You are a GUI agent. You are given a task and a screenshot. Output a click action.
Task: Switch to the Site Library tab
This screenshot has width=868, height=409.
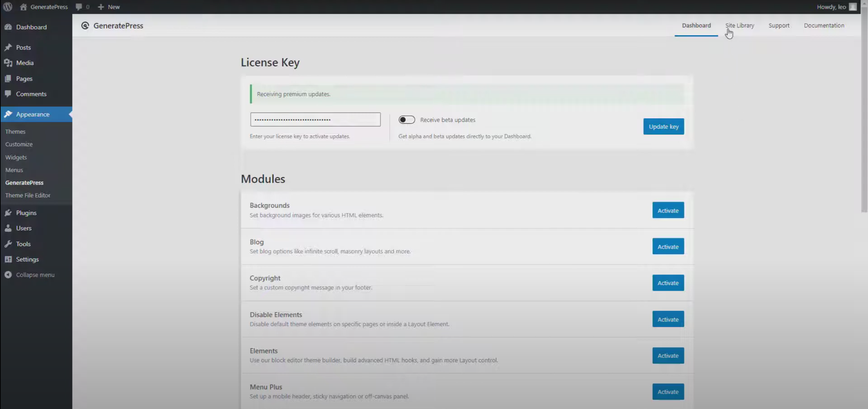(739, 25)
